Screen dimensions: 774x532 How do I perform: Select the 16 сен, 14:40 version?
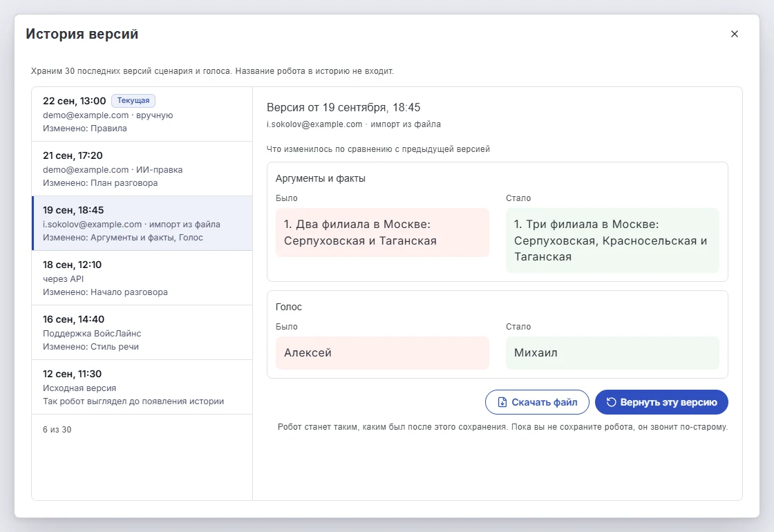(x=142, y=332)
